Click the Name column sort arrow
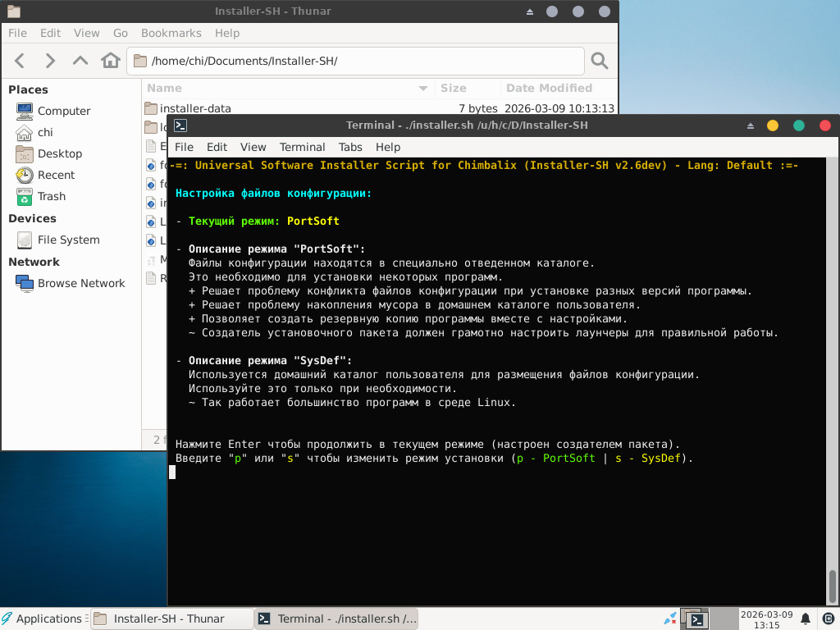 pyautogui.click(x=423, y=89)
